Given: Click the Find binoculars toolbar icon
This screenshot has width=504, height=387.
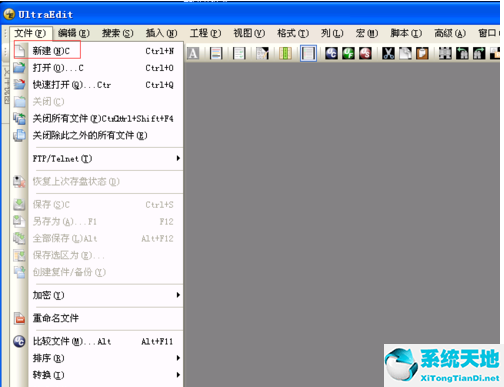Looking at the screenshot, I should tap(445, 53).
